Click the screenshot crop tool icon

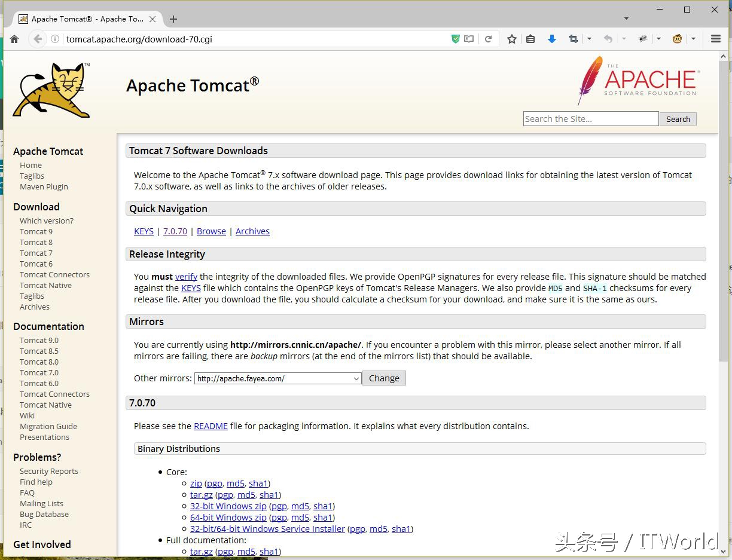574,39
